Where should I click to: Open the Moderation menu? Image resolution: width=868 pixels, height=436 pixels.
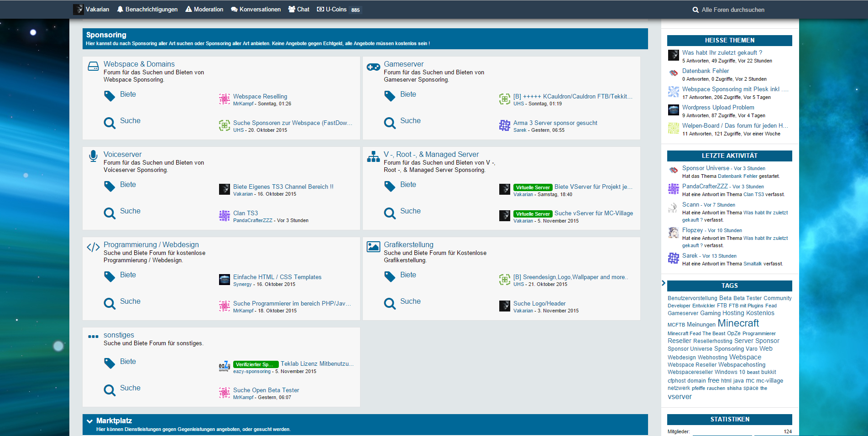[204, 10]
